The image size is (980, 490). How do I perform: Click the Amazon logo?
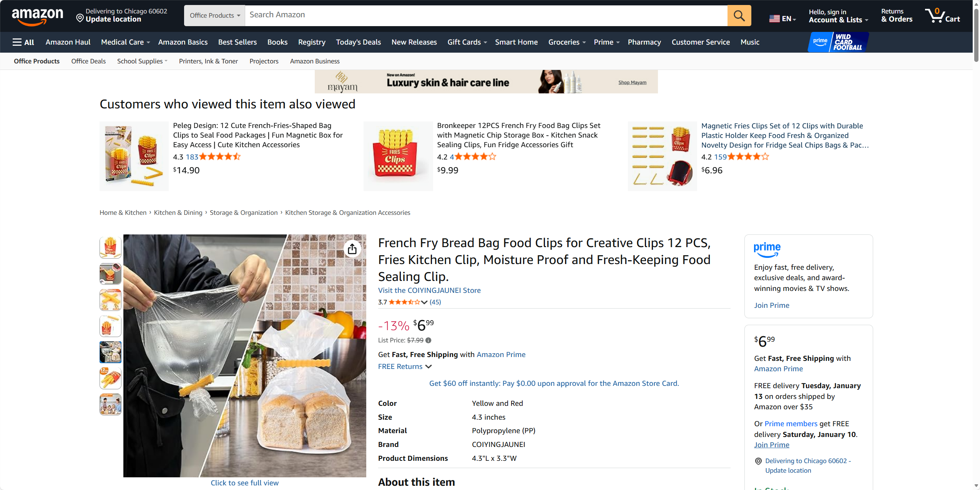point(37,16)
